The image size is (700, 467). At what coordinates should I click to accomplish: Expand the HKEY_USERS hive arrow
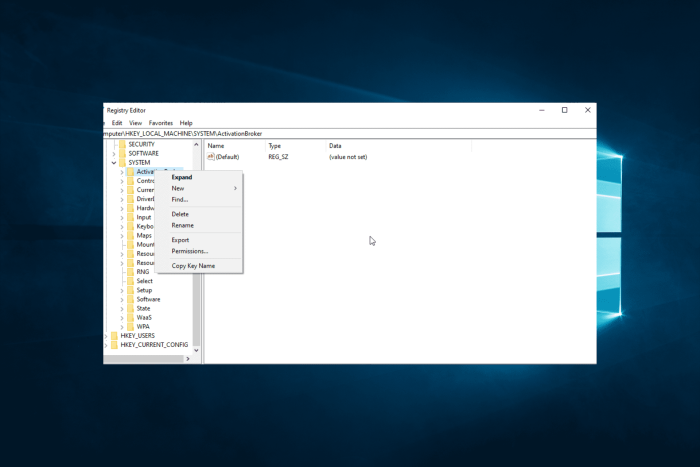106,336
